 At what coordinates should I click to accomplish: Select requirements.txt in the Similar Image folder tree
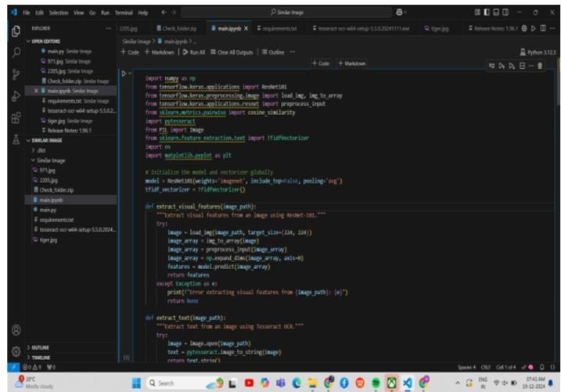tap(71, 220)
